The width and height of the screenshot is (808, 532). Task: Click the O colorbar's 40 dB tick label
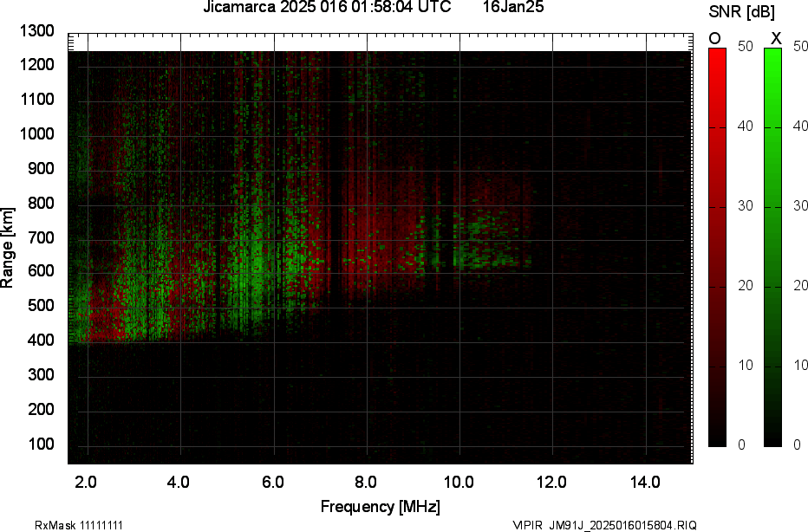pos(745,127)
